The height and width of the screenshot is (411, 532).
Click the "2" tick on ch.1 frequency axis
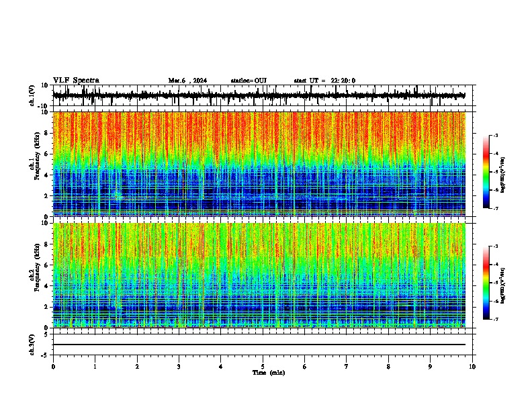[x=46, y=196]
